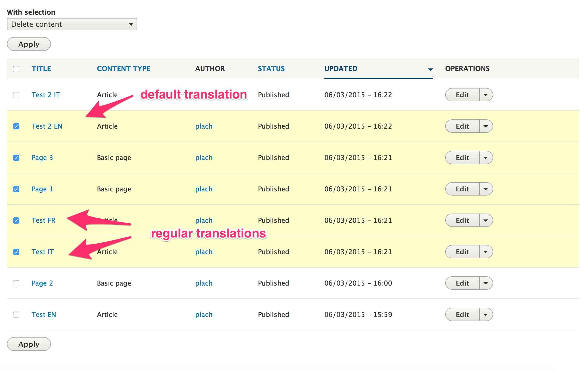588x371 pixels.
Task: Sort the table by the TITLE column
Action: [41, 68]
